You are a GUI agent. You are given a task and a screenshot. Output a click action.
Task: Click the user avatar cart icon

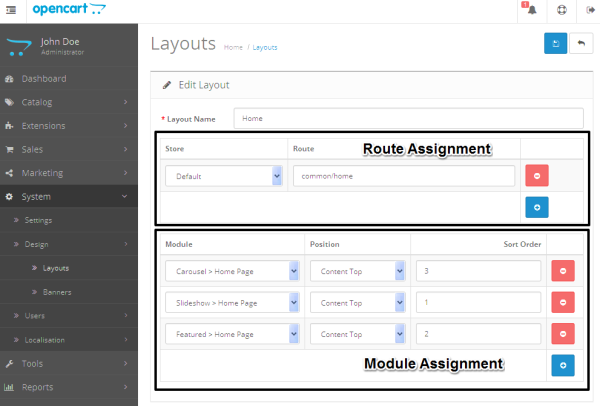[19, 47]
